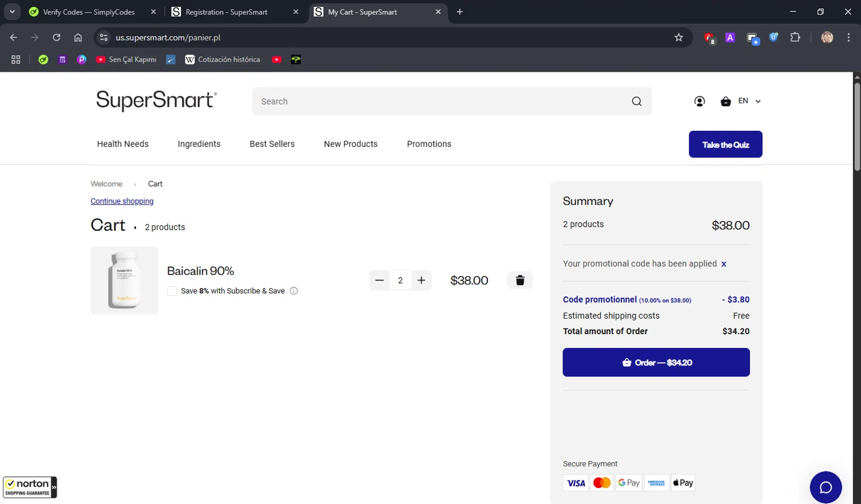The image size is (861, 504).
Task: Click the quantity field showing 2
Action: tap(400, 280)
